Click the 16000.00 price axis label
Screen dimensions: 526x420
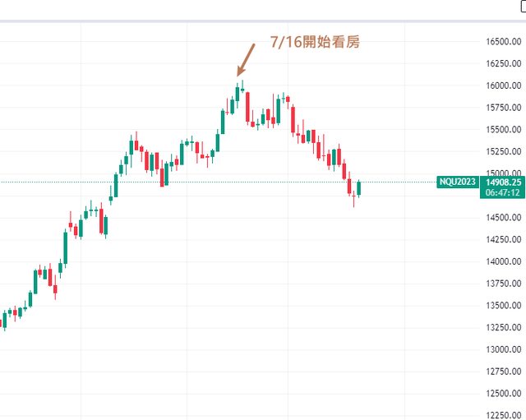pos(503,85)
